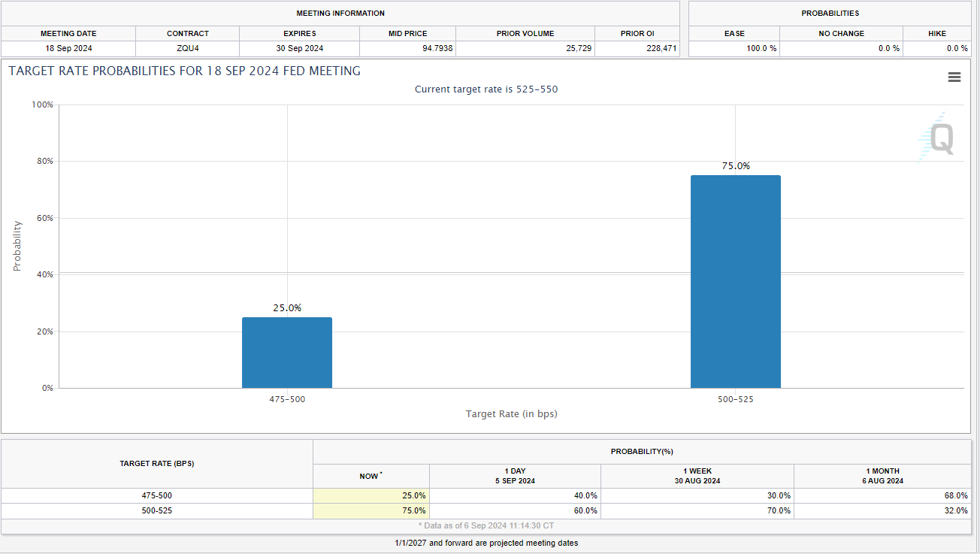The image size is (980, 554).
Task: Click the PRIOR OI 228,471 value
Action: click(637, 49)
